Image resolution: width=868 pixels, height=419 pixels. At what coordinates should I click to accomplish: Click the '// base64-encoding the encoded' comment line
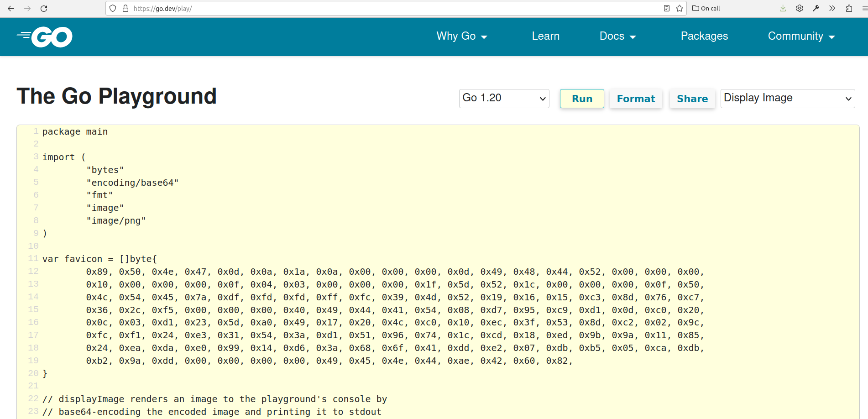coord(212,412)
